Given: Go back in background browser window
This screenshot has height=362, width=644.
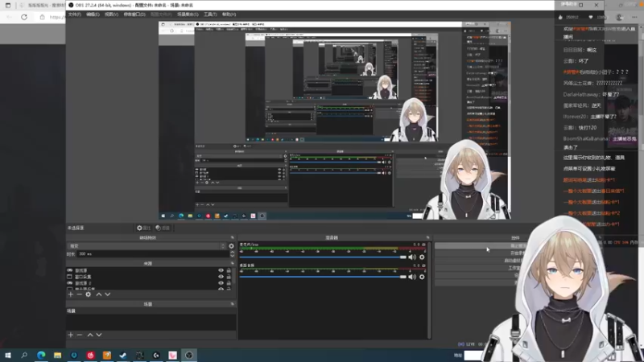Looking at the screenshot, I should [x=10, y=17].
